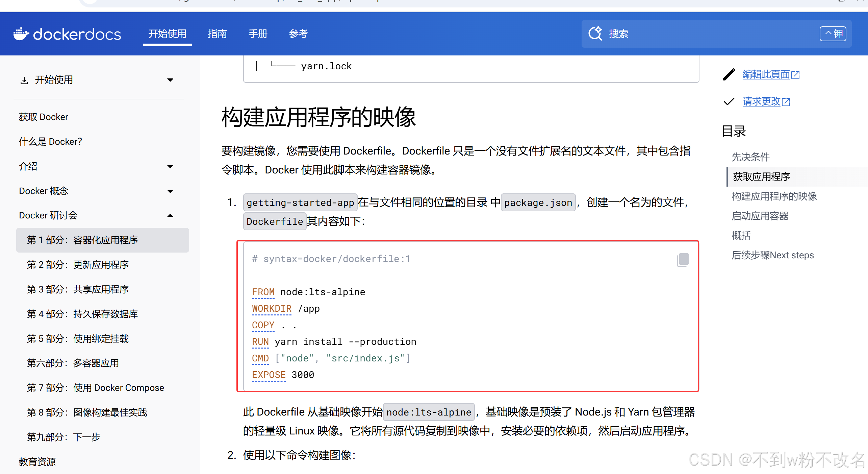Select 第 4 部分：持久保存数据库
Viewport: 868px width, 474px height.
point(82,314)
